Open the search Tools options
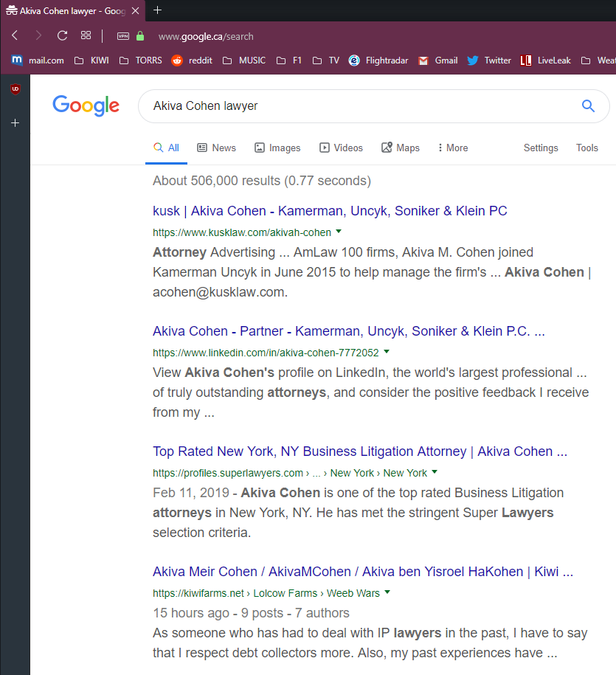The width and height of the screenshot is (616, 675). [587, 148]
